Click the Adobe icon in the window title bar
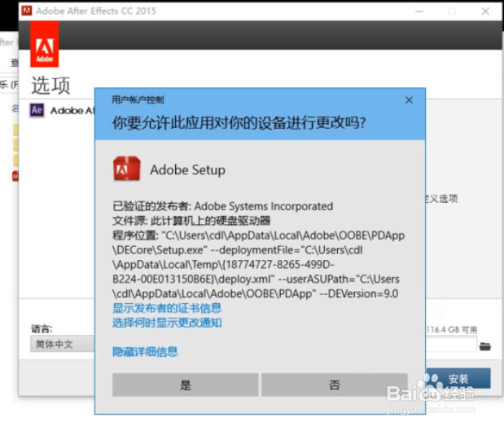Image resolution: width=504 pixels, height=427 pixels. pyautogui.click(x=27, y=11)
